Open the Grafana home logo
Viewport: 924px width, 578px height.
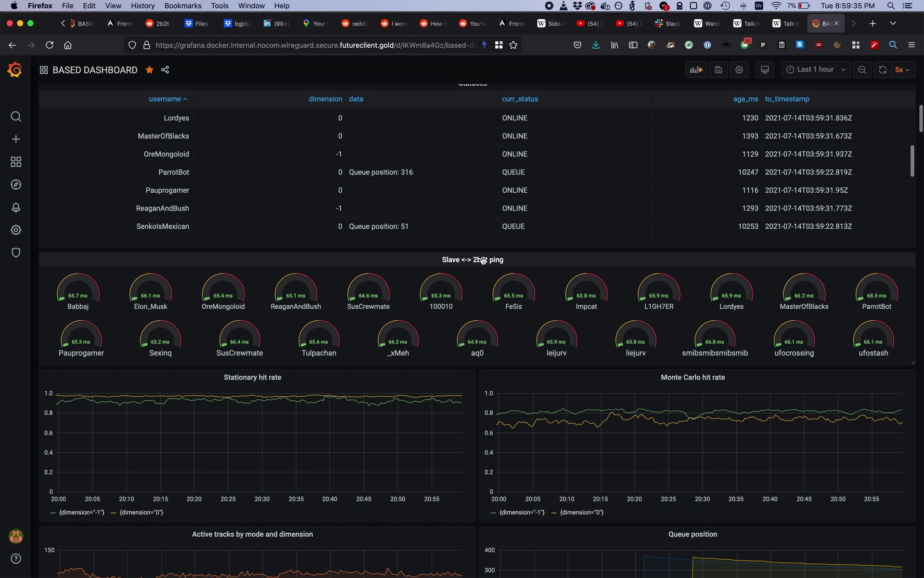pos(15,70)
